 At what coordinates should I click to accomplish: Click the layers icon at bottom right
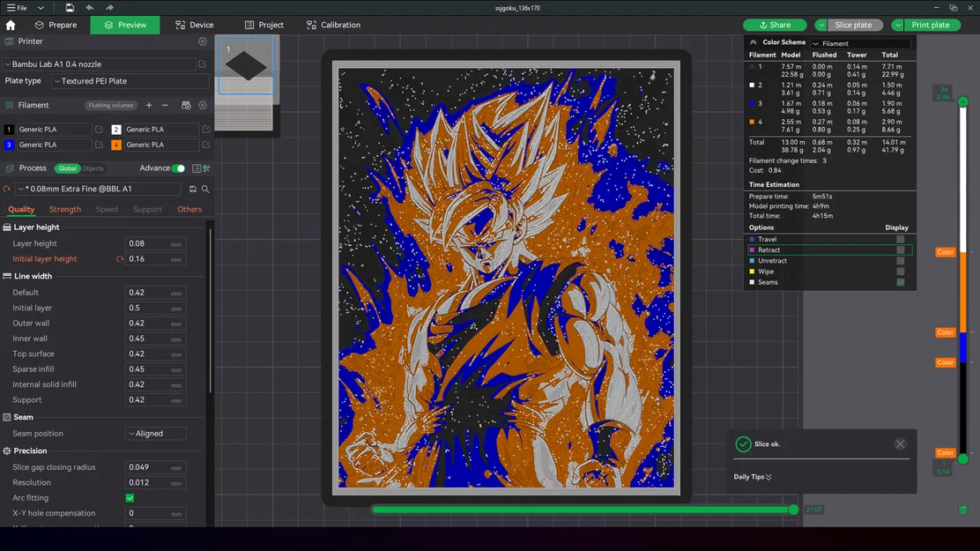[x=962, y=510]
